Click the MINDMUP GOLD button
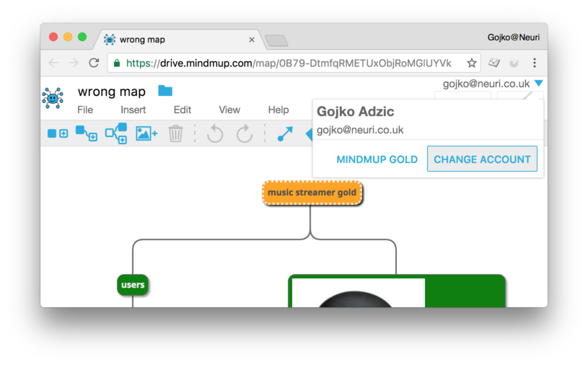The width and height of the screenshot is (588, 365). [x=377, y=159]
